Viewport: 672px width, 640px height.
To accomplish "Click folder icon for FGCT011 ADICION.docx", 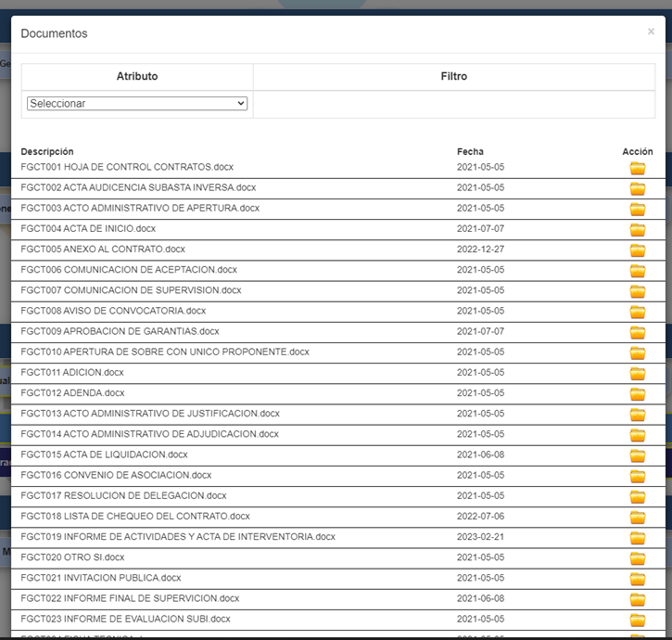I will pyautogui.click(x=637, y=373).
